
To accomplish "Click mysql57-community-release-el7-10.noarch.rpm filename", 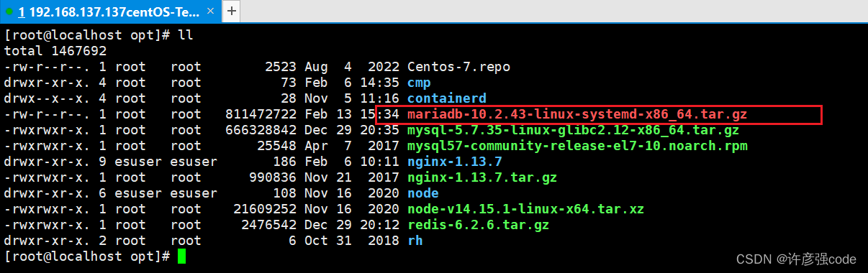I will point(577,146).
